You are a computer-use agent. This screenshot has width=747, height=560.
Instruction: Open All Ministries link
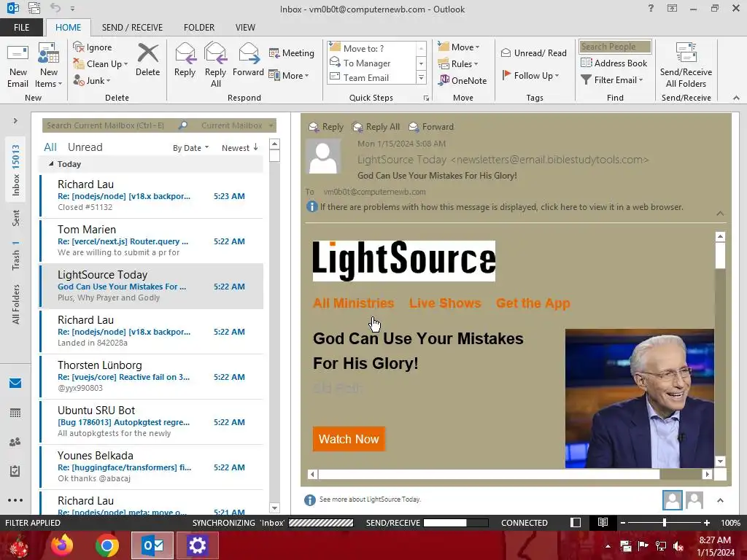click(354, 303)
